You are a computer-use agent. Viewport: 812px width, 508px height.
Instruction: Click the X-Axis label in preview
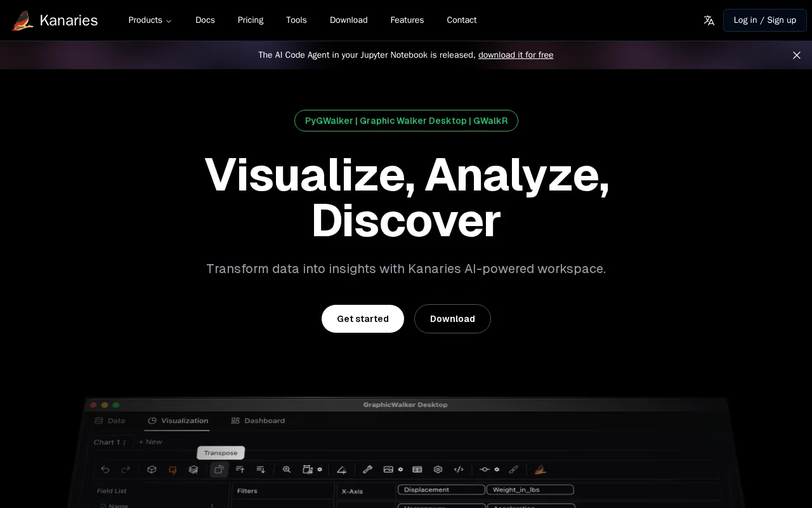352,491
